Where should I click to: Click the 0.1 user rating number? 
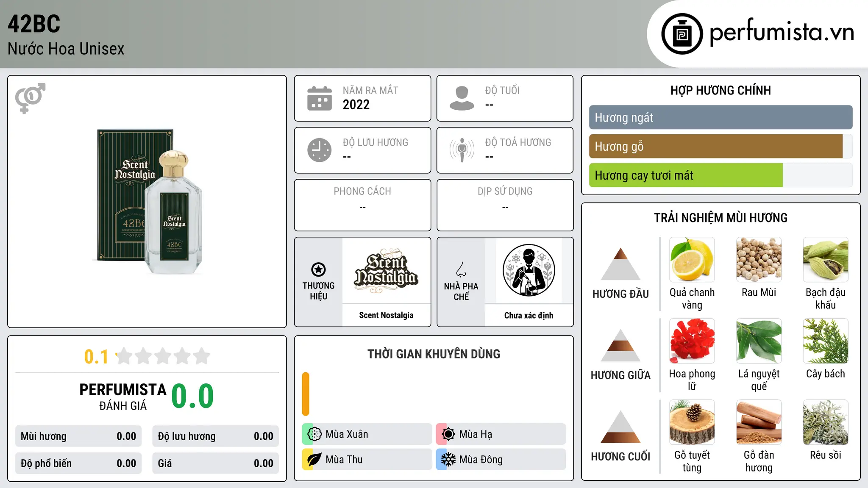96,357
